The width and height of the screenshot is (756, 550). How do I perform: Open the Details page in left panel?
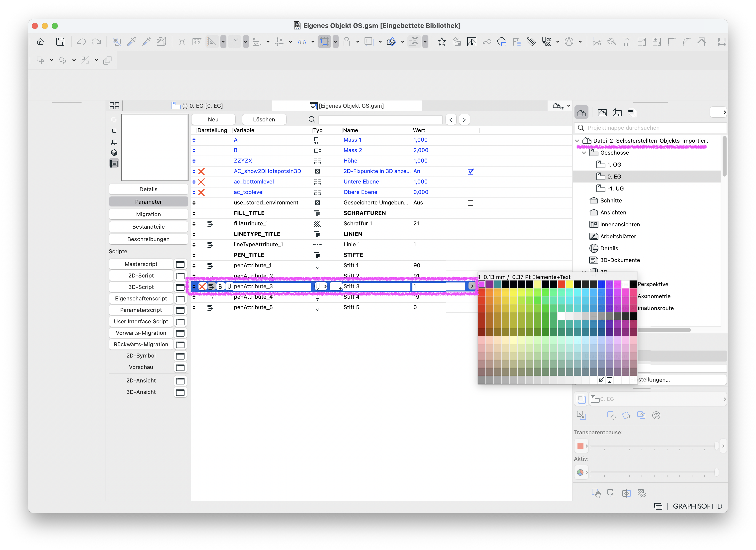(x=148, y=189)
